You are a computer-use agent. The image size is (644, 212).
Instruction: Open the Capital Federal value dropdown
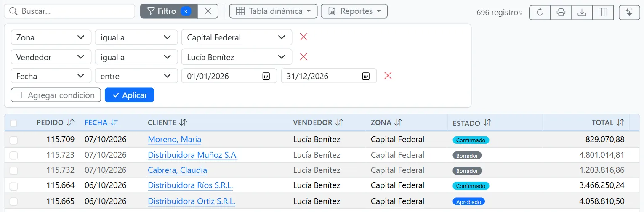pos(237,37)
